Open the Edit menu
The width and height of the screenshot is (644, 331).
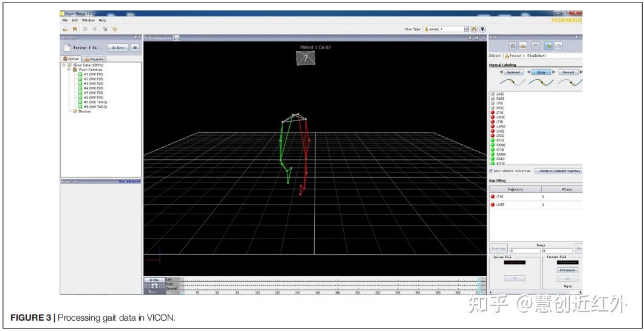point(75,20)
